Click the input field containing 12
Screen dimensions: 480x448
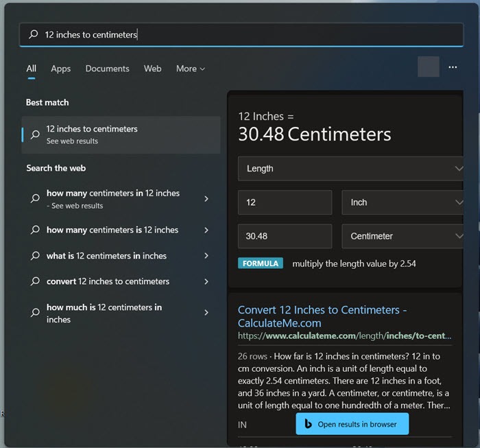285,202
